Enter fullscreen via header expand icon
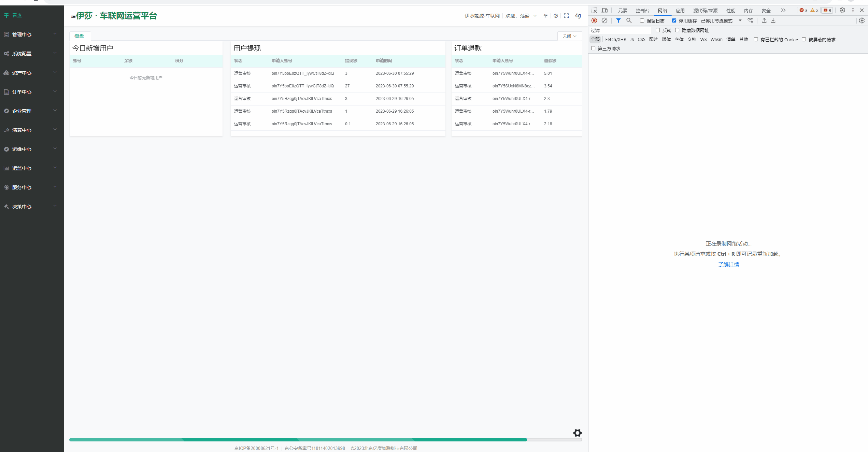The image size is (868, 452). tap(566, 16)
